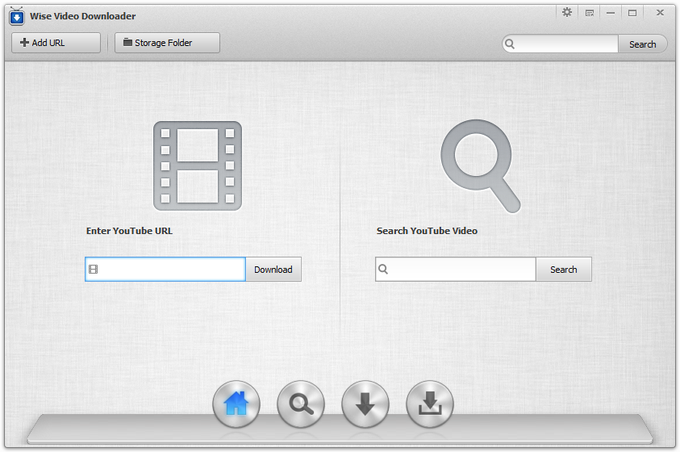Click the 'Wise Video Downloader' title text
The width and height of the screenshot is (680, 452).
pos(83,16)
